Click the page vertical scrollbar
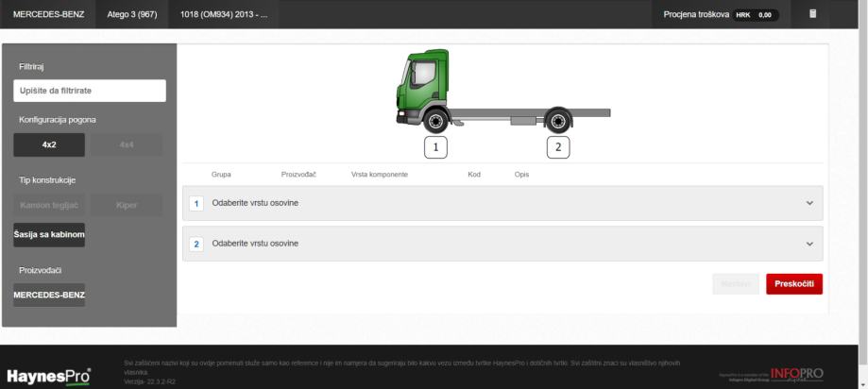Screen dimensions: 868x389 click(863, 182)
